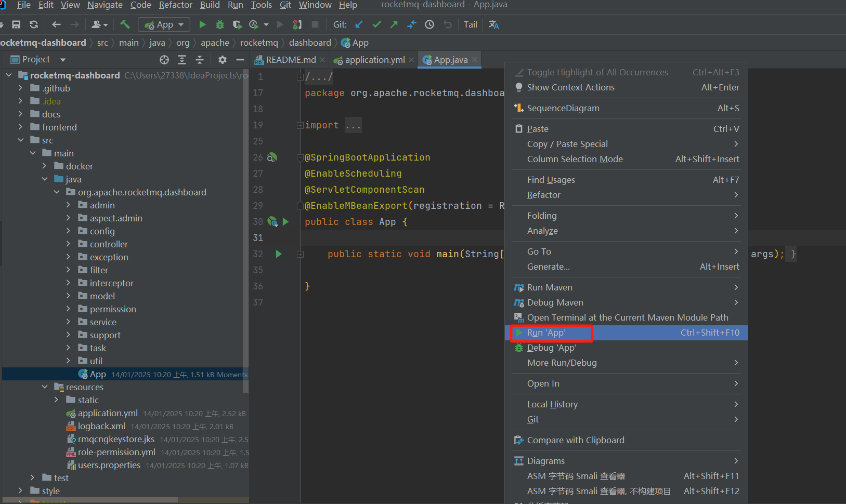846x504 pixels.
Task: Open Column Selection Mode entry
Action: point(626,159)
